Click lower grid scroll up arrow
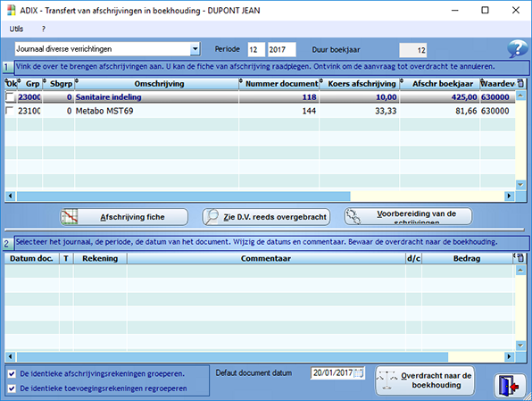532x401 pixels. [520, 271]
